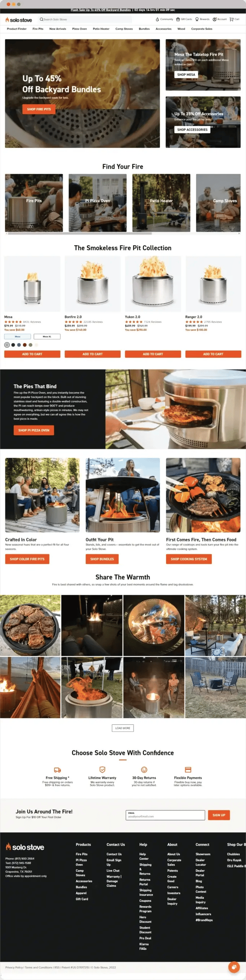Click the Shop Fire Pits button
Image resolution: width=246 pixels, height=980 pixels.
point(39,109)
